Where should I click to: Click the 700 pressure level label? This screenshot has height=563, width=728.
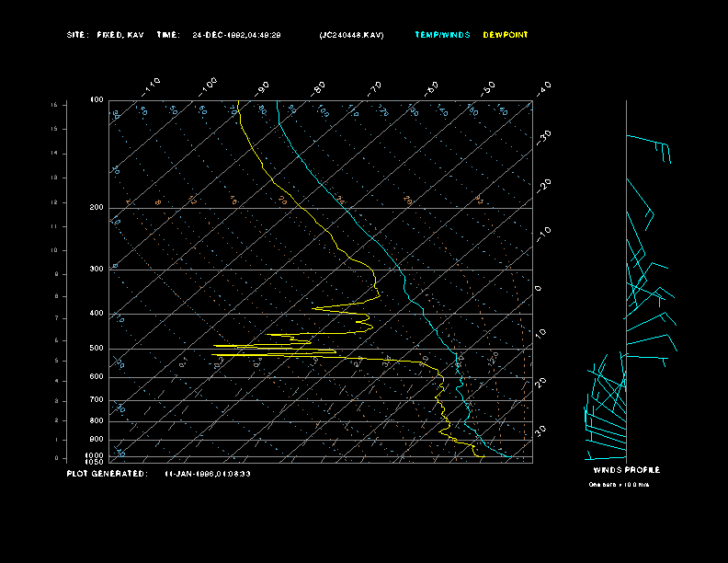click(97, 400)
